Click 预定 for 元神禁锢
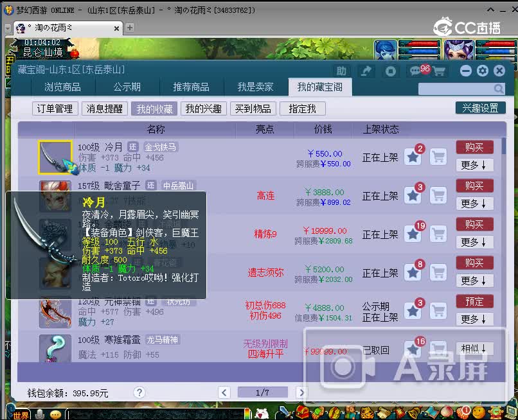This screenshot has width=518, height=420. coord(474,301)
